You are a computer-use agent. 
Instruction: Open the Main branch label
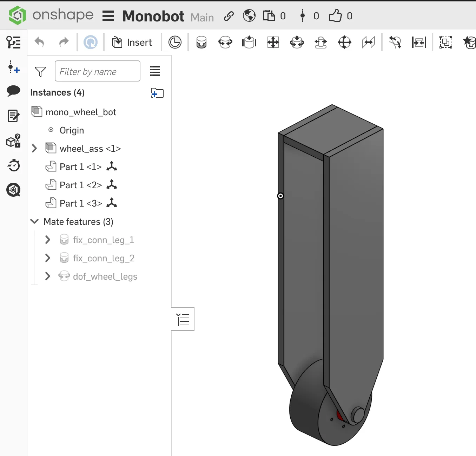pos(202,18)
